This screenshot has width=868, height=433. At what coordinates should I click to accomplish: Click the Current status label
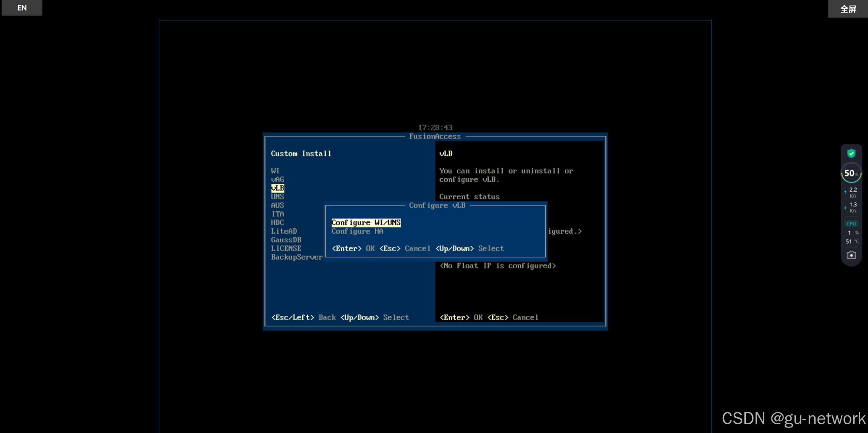pos(469,197)
